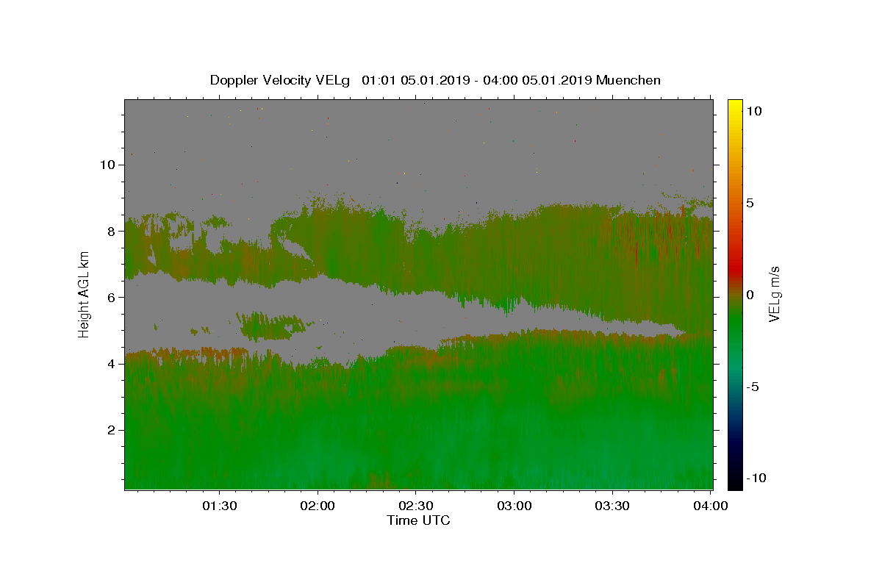
Task: Click the '02:00' time axis label
Action: pos(318,506)
